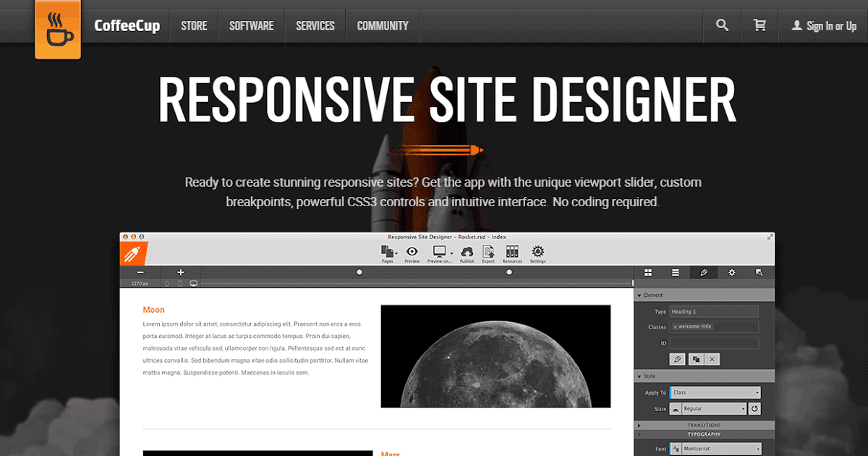Click the minus button above the width readout
Viewport: 868px width, 456px height.
coord(140,273)
